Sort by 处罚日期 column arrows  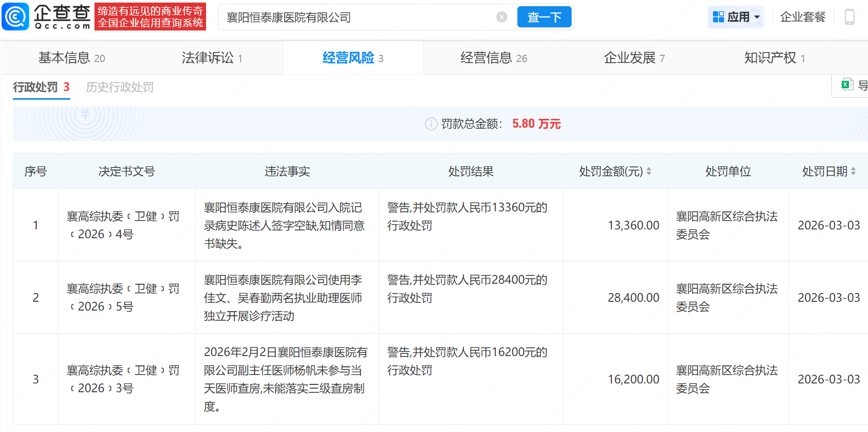[853, 171]
